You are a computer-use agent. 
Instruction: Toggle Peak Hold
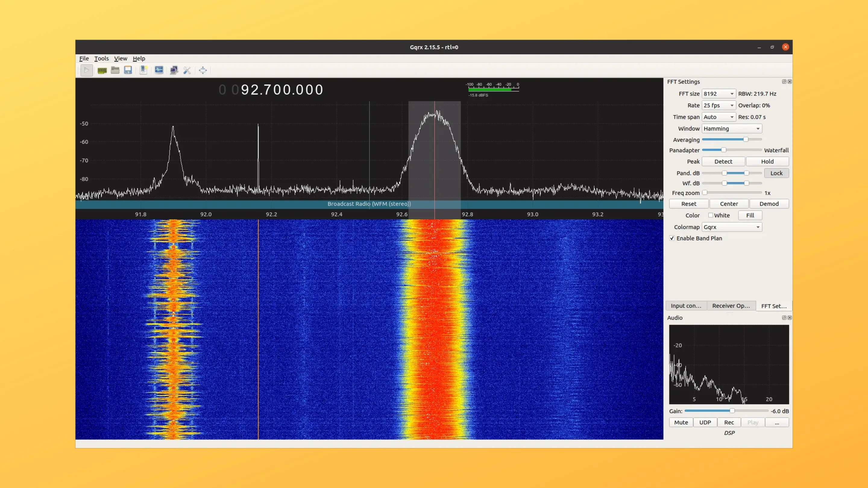(x=767, y=161)
